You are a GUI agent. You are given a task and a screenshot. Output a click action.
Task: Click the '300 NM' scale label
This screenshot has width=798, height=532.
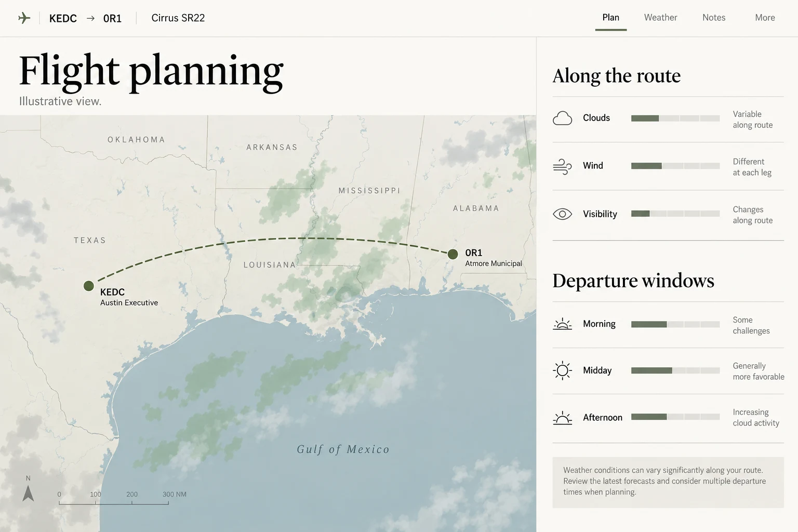coord(175,494)
